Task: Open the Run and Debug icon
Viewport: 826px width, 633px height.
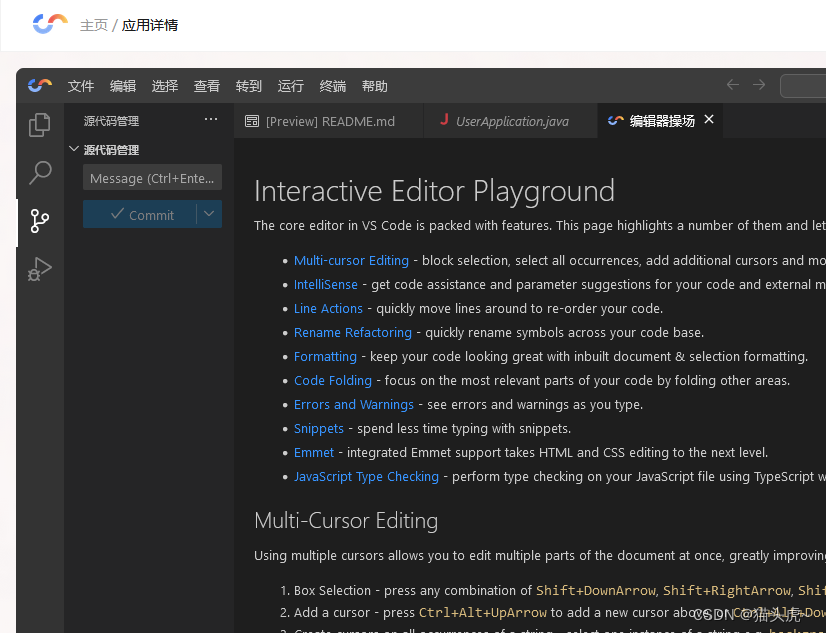Action: (x=40, y=269)
